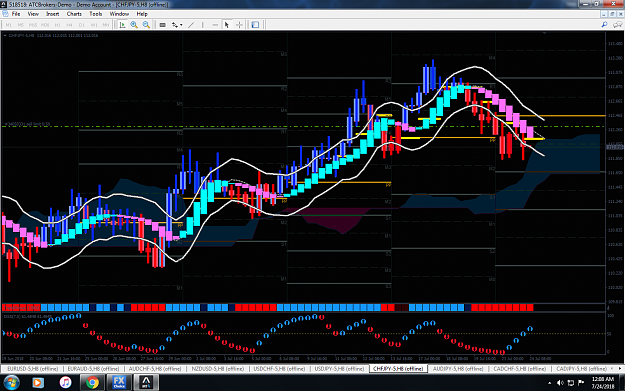Screen dimensions: 625x391
Task: Click the M30 timeframe button
Action: (x=45, y=25)
